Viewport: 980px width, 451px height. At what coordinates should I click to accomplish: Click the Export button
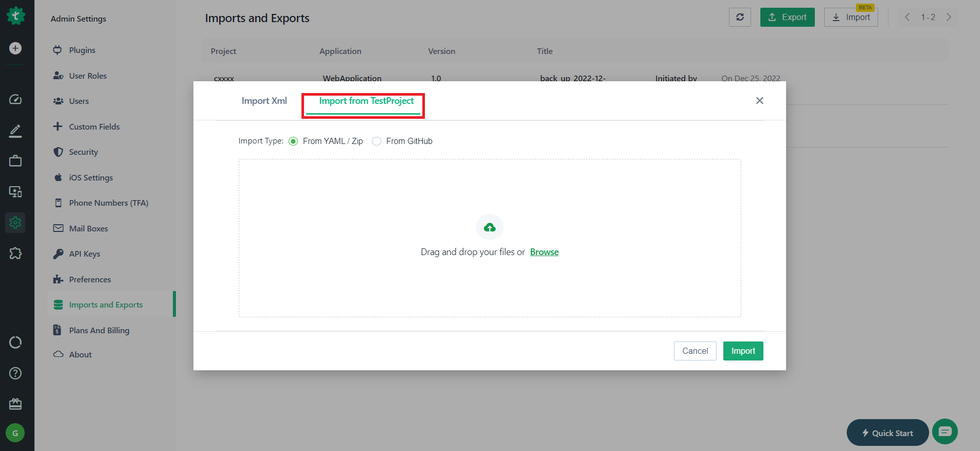click(787, 17)
